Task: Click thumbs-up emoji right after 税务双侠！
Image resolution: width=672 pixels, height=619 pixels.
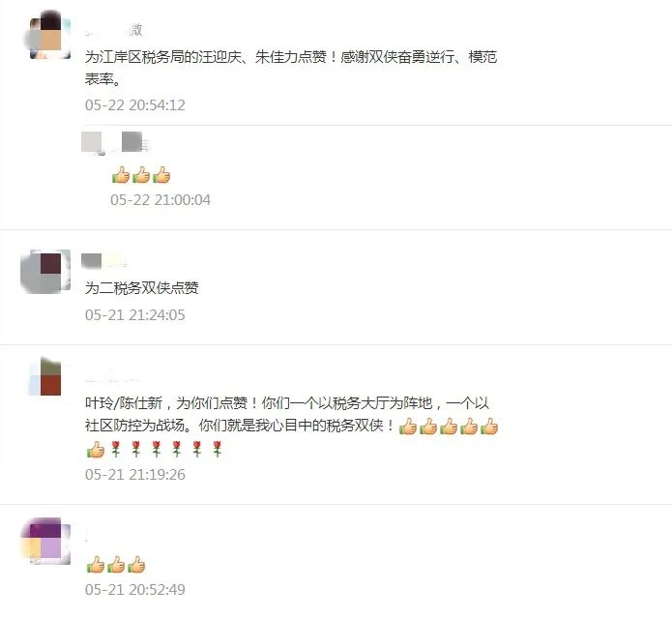Action: 408,427
